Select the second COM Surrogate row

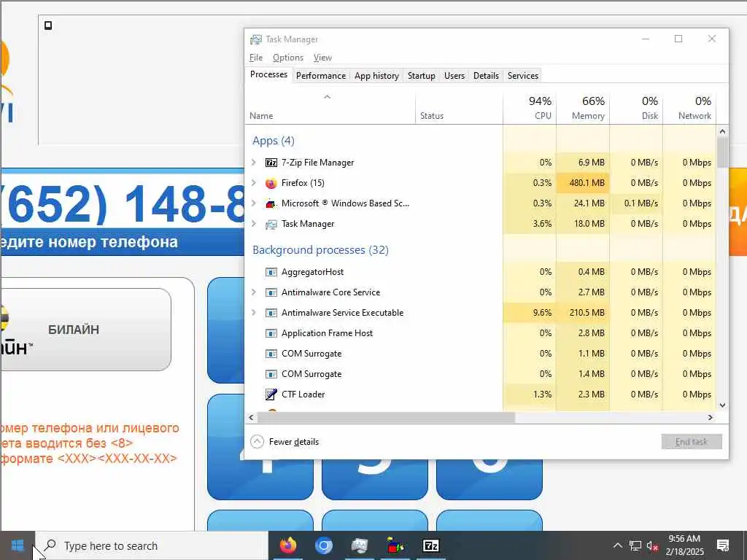[x=480, y=374]
